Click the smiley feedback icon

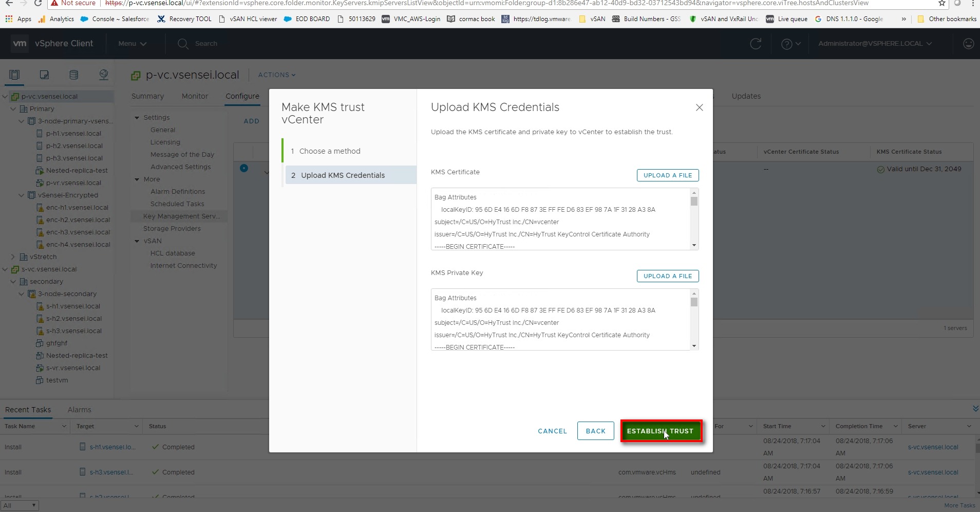[x=968, y=44]
